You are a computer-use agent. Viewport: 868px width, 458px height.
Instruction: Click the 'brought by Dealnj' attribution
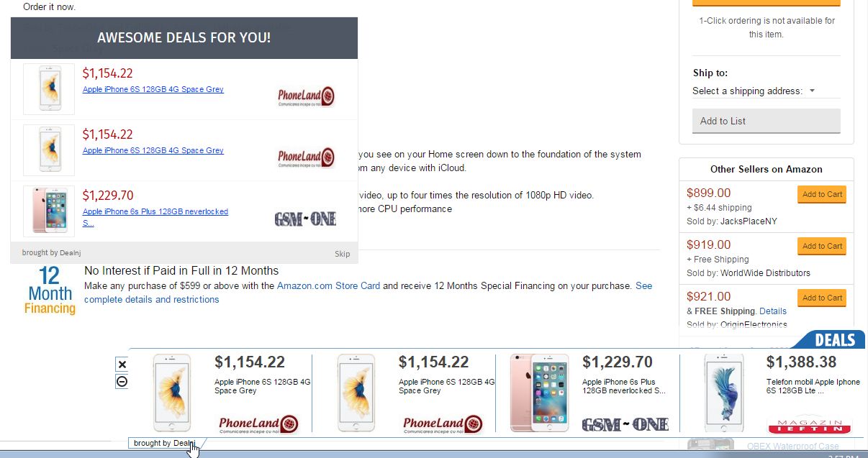[x=161, y=443]
